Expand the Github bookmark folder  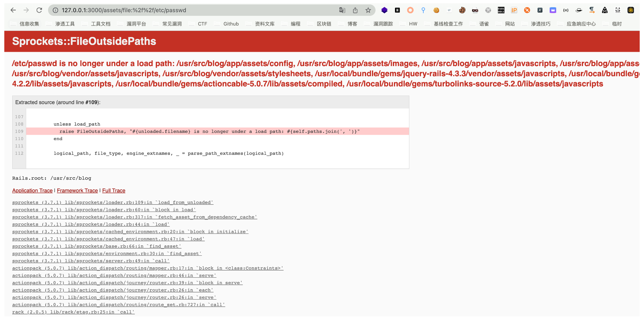tap(227, 24)
